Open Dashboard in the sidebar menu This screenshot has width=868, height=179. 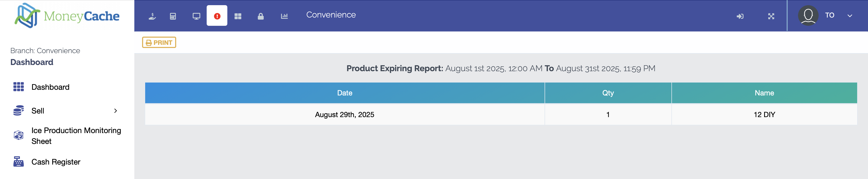pyautogui.click(x=50, y=87)
